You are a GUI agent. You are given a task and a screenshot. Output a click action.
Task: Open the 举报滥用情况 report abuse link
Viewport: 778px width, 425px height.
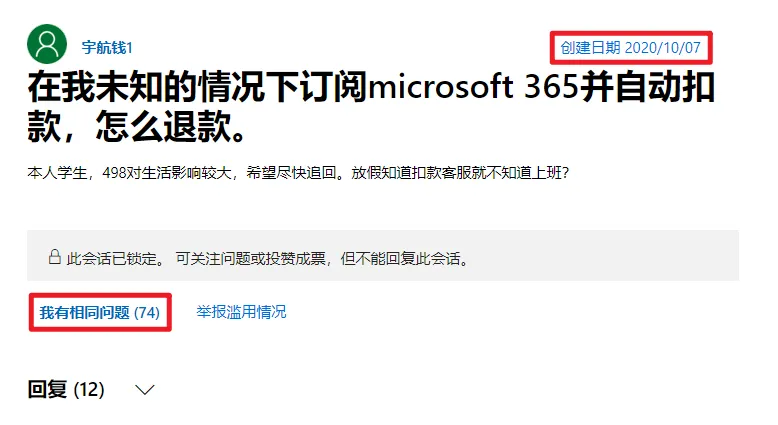[x=241, y=312]
